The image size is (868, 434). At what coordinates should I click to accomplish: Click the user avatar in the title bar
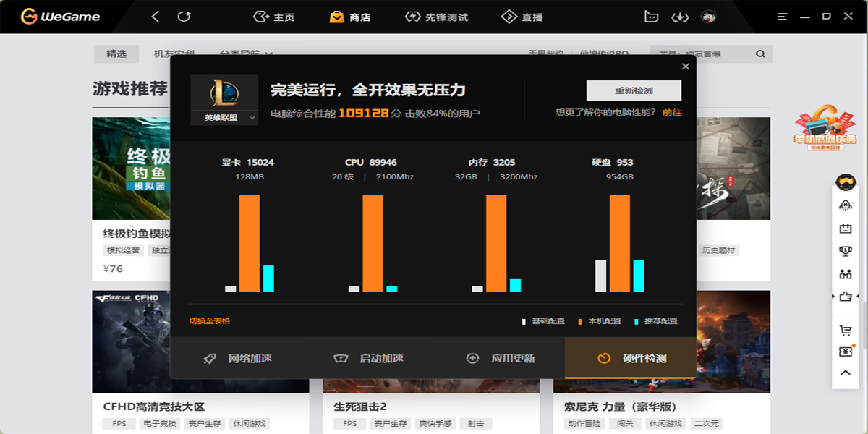[709, 16]
